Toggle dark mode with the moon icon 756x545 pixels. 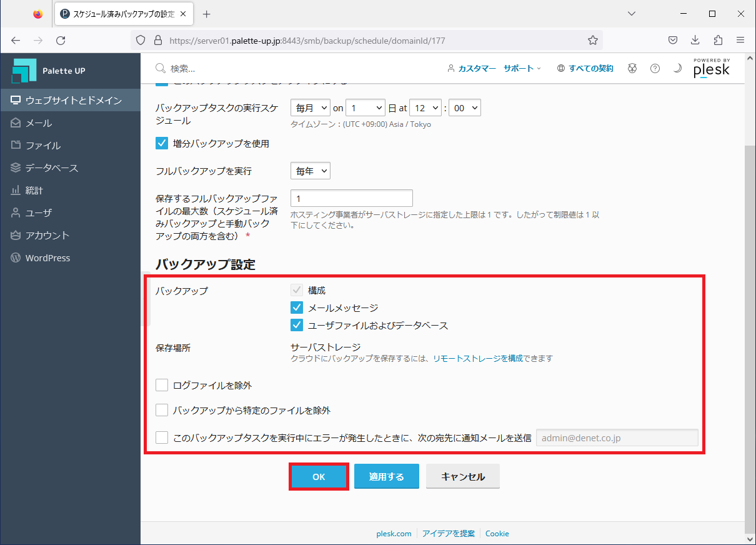point(677,69)
